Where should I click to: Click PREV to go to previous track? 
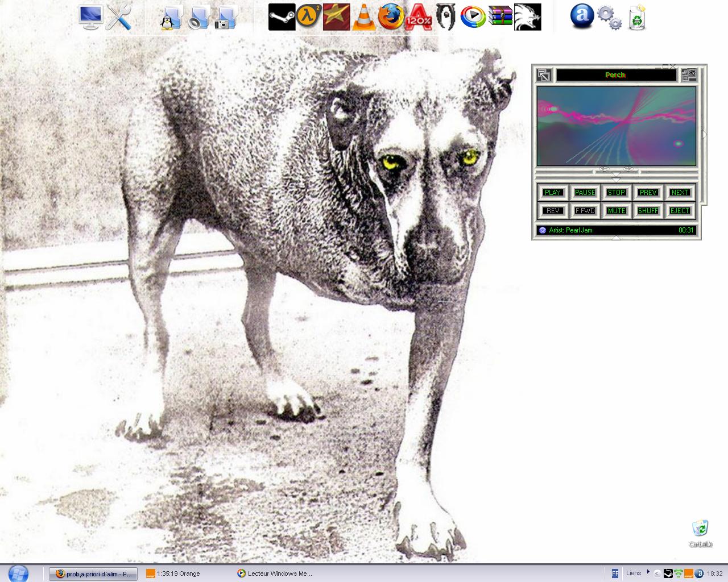(x=648, y=193)
